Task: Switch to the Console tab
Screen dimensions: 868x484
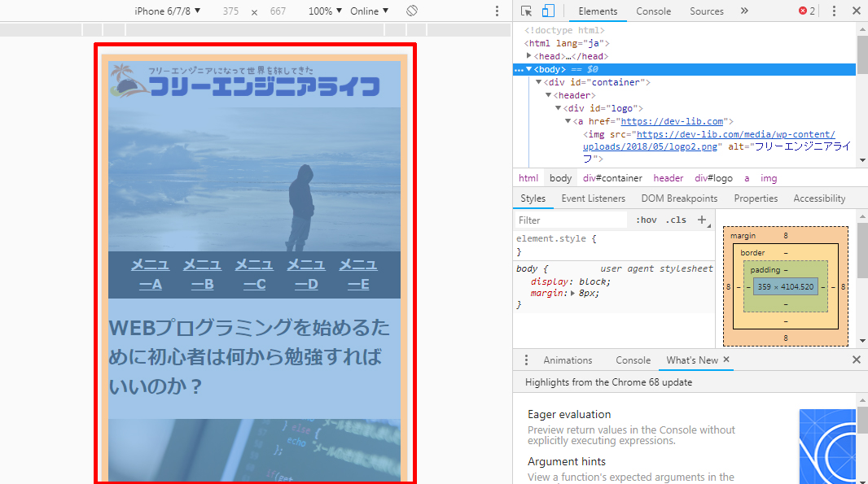Action: tap(653, 11)
